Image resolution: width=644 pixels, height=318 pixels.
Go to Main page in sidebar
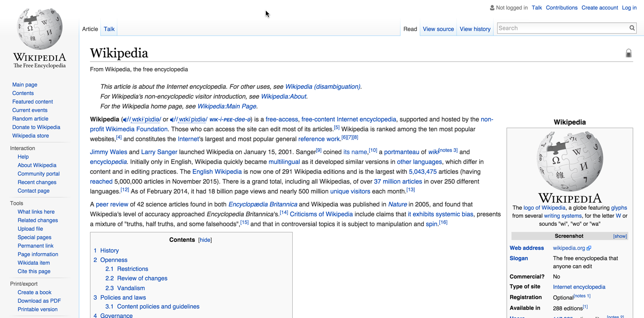click(x=25, y=85)
